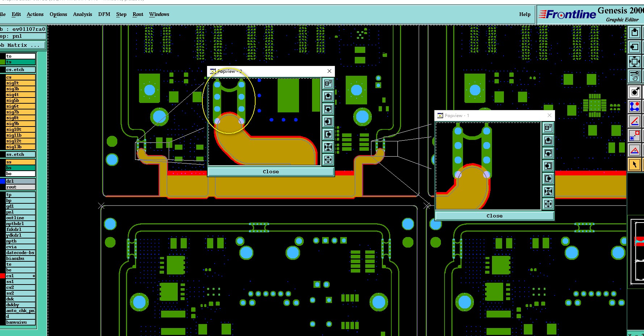Toggle the sig5b layer display
The width and height of the screenshot is (644, 336).
click(21, 100)
